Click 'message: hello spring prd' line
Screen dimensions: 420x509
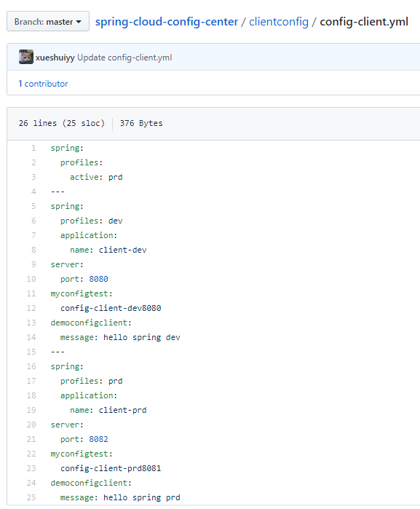coord(120,497)
